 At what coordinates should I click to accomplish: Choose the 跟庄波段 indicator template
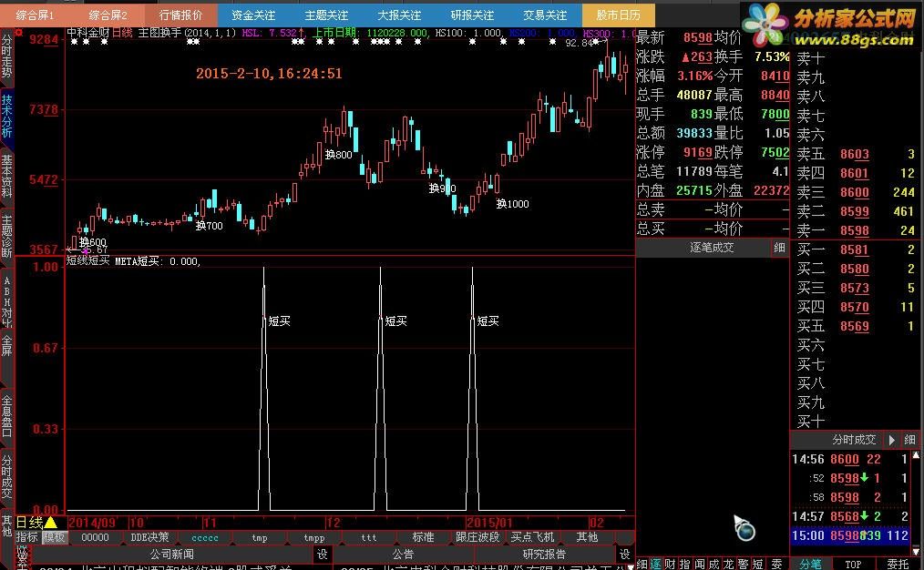(x=477, y=537)
